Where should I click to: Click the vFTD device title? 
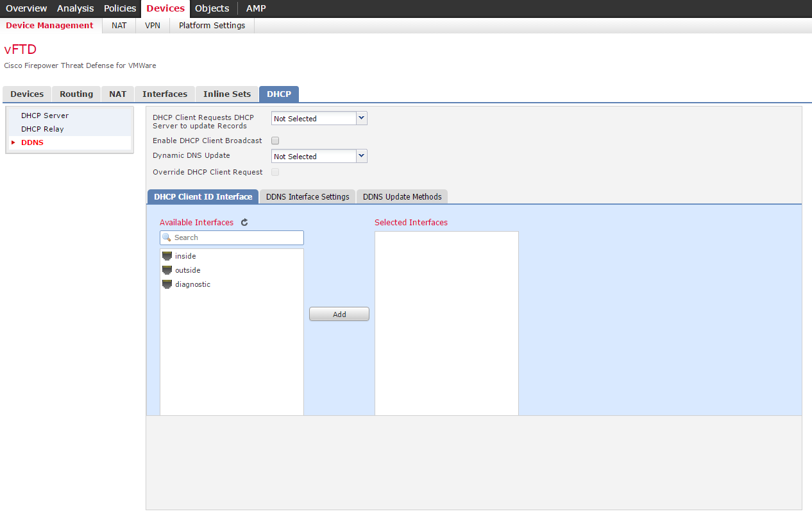21,50
